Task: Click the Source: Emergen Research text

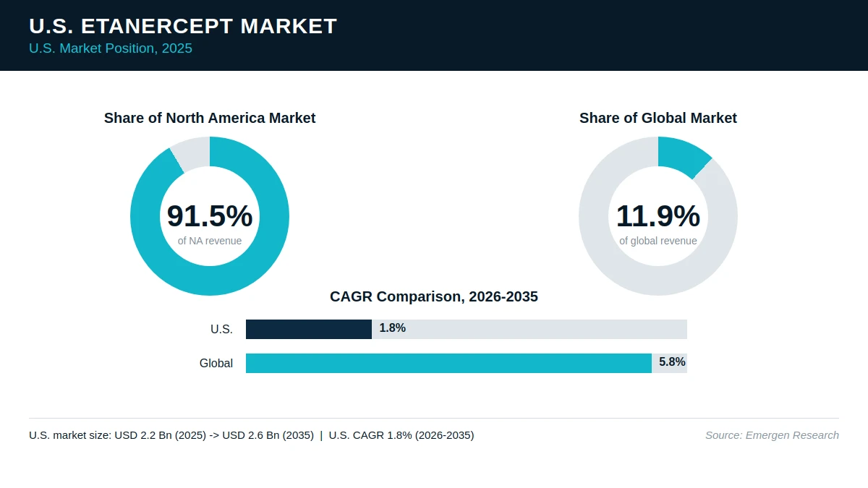Action: 772,435
